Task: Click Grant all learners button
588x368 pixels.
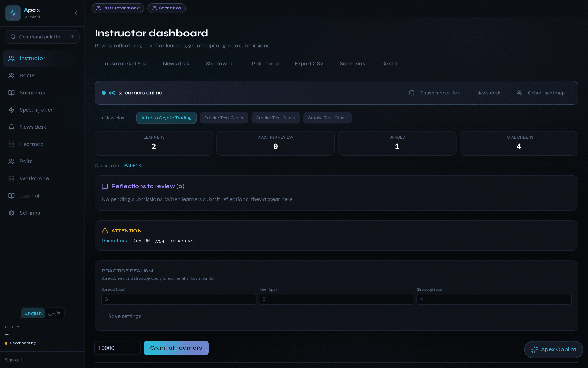Action: click(x=176, y=348)
